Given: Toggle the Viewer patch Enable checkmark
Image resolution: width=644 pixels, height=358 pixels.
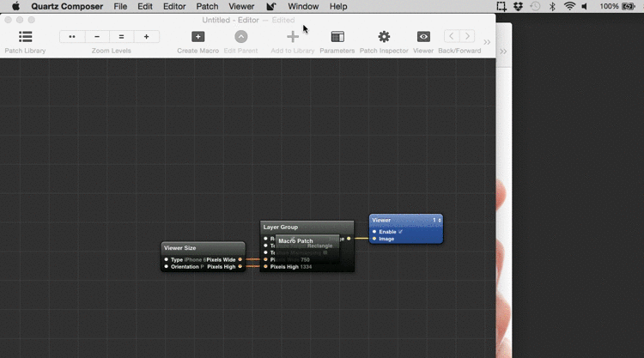Looking at the screenshot, I should point(400,232).
